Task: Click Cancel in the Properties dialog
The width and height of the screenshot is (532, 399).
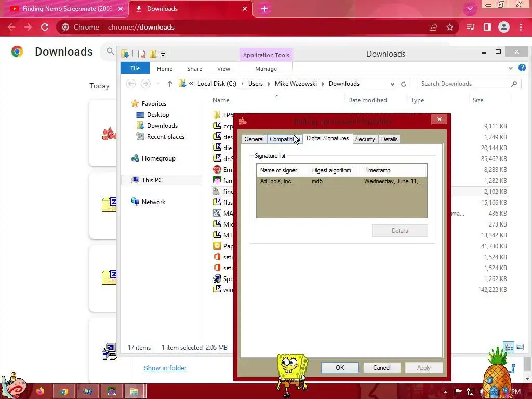Action: tap(382, 368)
